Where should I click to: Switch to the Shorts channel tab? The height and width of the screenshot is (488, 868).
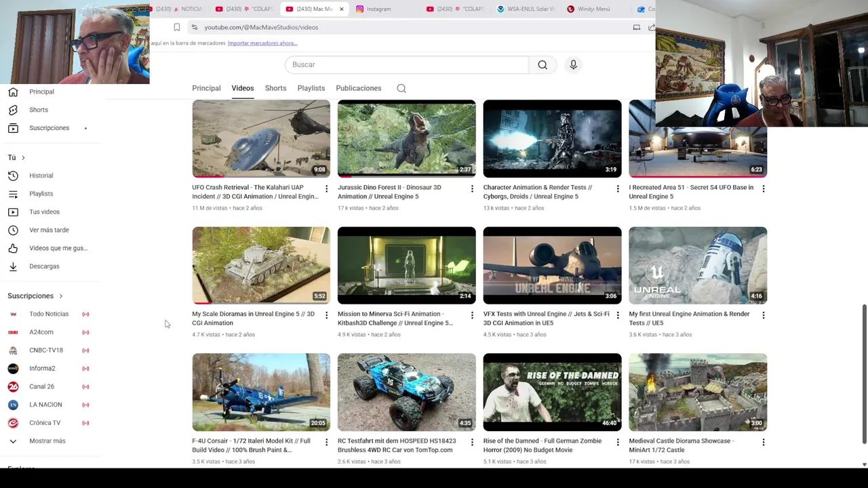(275, 88)
